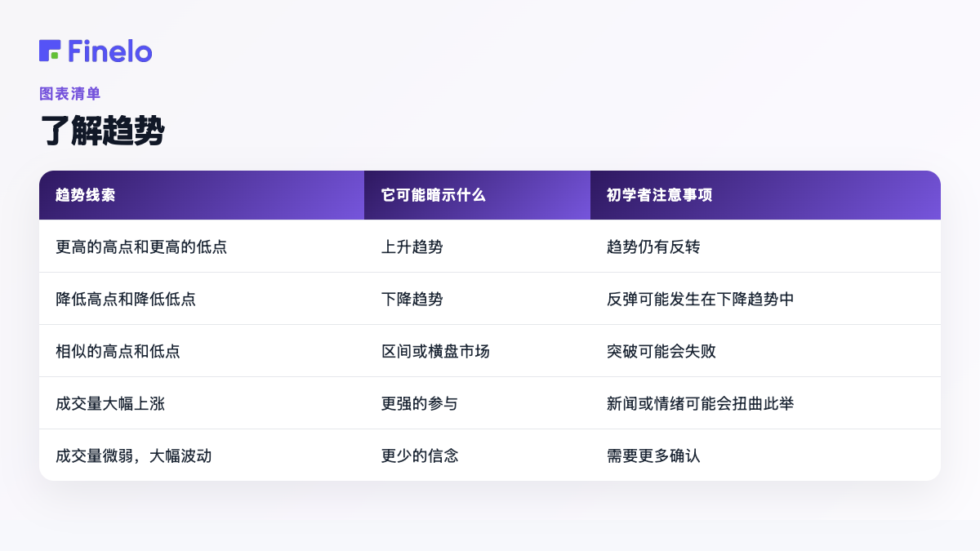Select the 更强的参与 cell

pyautogui.click(x=477, y=403)
